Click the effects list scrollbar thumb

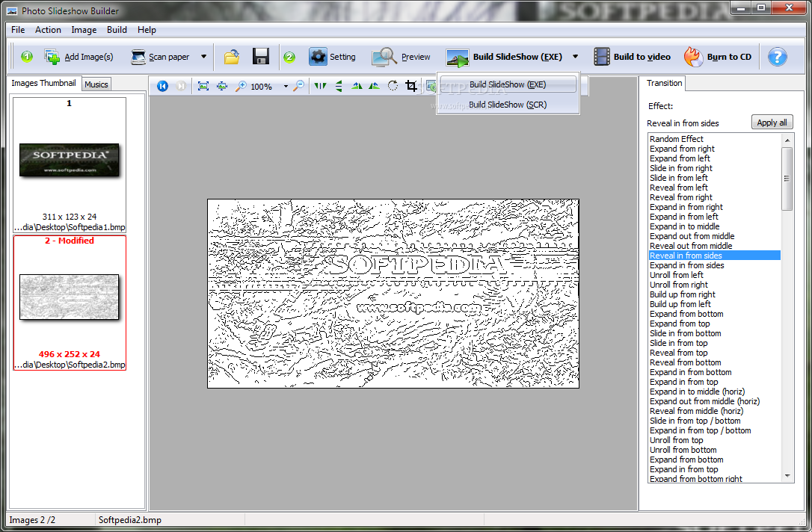pyautogui.click(x=787, y=179)
